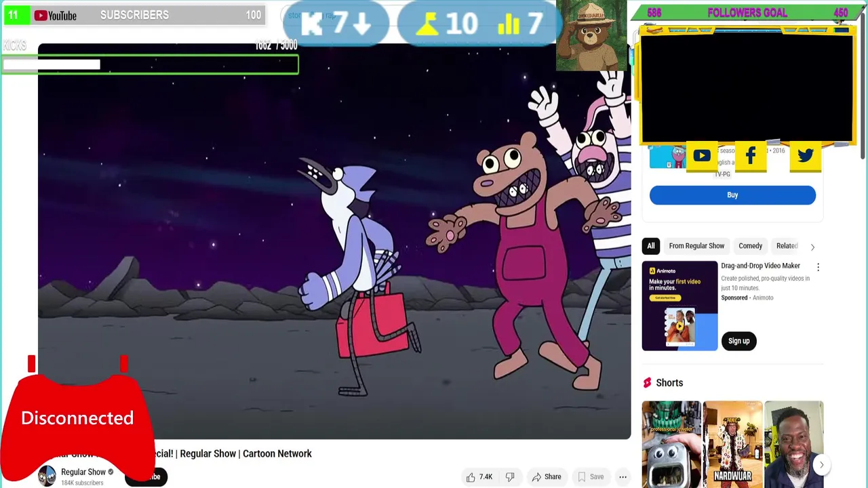Select the Comedy filter chip
This screenshot has height=488, width=868.
click(750, 246)
